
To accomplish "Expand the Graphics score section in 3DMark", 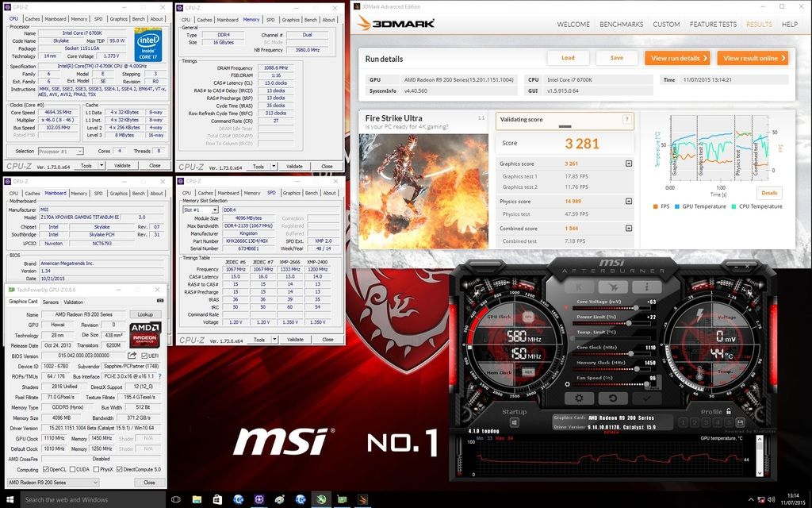I will coord(629,164).
